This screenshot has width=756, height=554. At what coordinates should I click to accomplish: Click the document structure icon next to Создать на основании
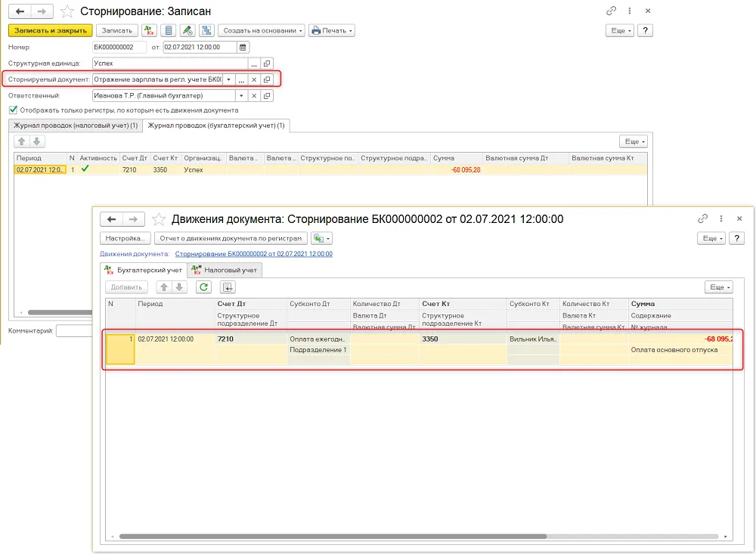pyautogui.click(x=207, y=30)
